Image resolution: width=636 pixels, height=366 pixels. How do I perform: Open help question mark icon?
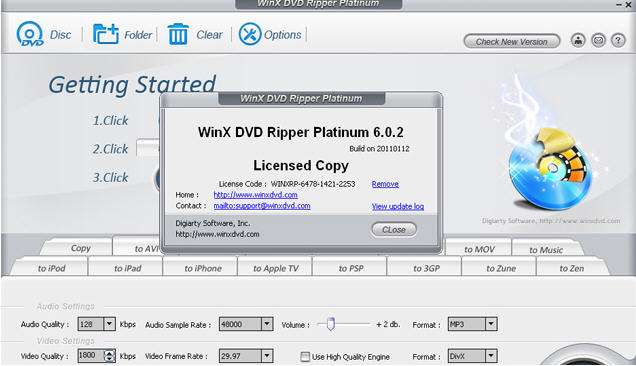click(618, 40)
